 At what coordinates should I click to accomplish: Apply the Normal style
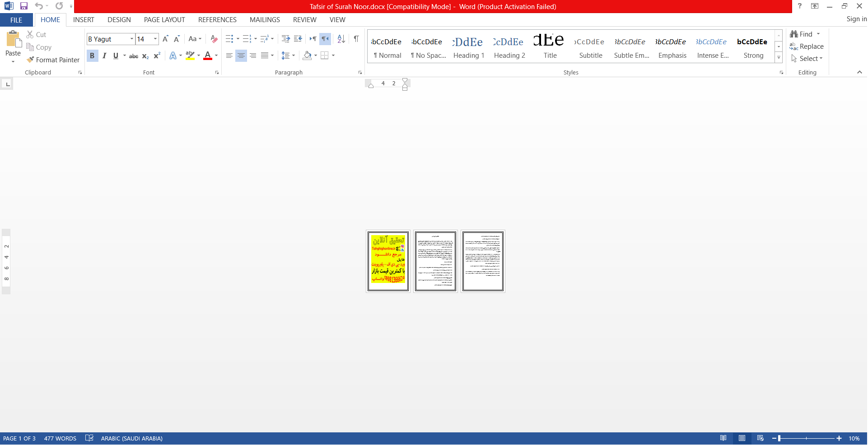pyautogui.click(x=387, y=47)
